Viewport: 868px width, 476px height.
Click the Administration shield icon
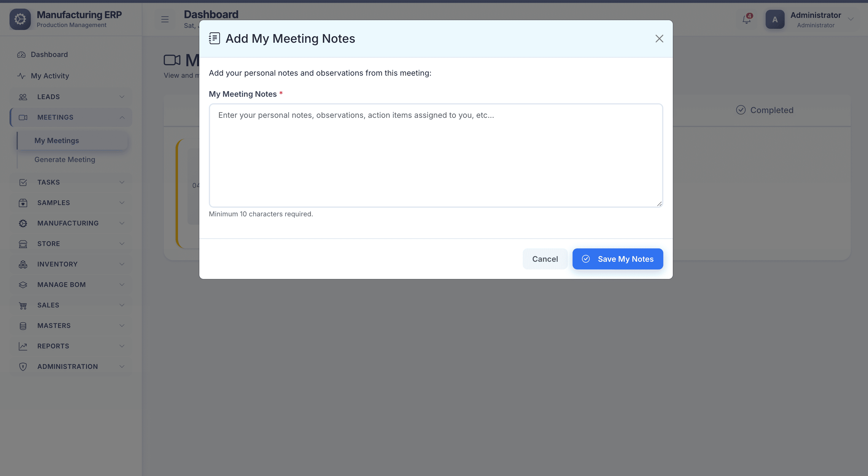[x=23, y=367]
